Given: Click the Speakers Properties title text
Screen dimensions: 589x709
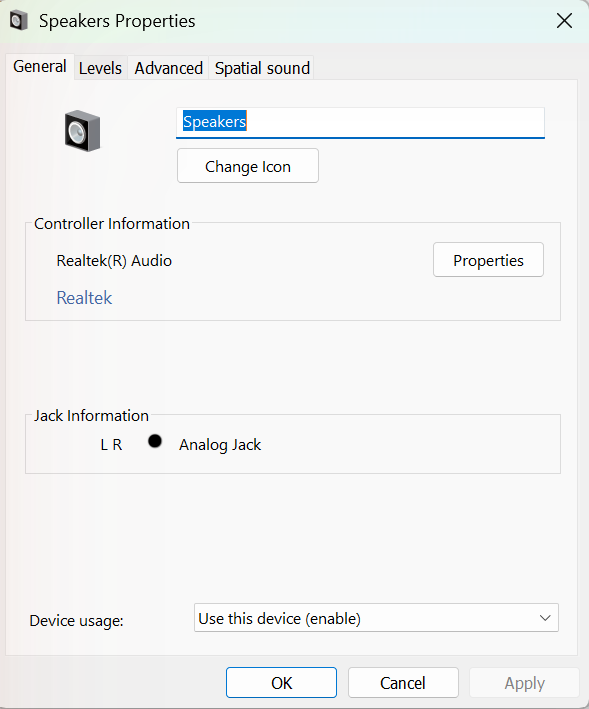Looking at the screenshot, I should [x=117, y=21].
